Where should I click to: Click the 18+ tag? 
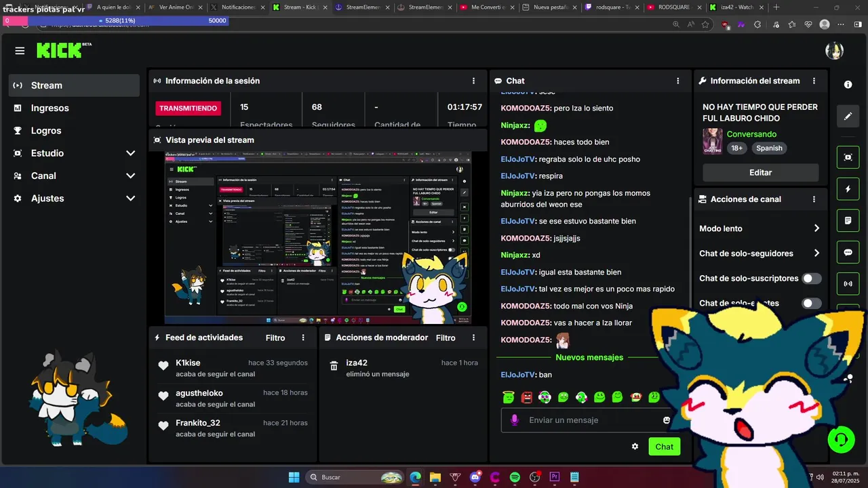[737, 148]
